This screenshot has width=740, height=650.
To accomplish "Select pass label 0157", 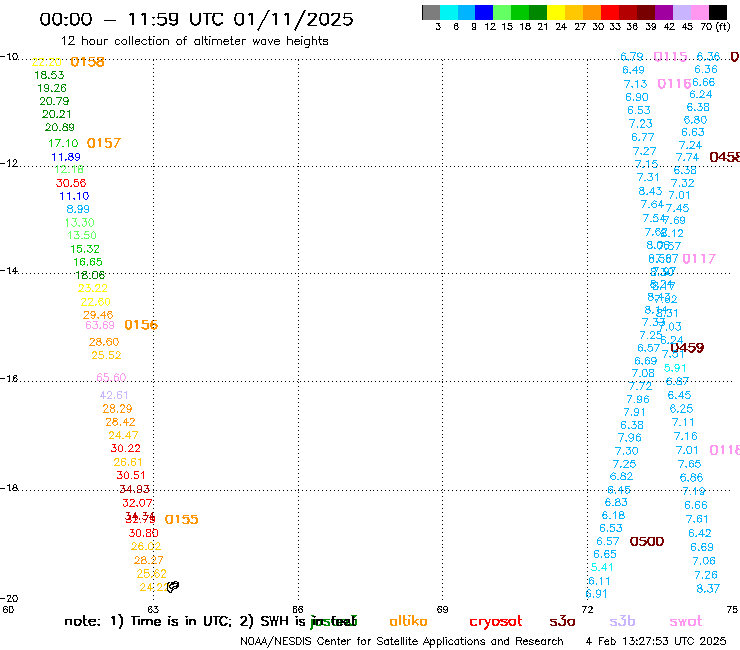I will (104, 143).
